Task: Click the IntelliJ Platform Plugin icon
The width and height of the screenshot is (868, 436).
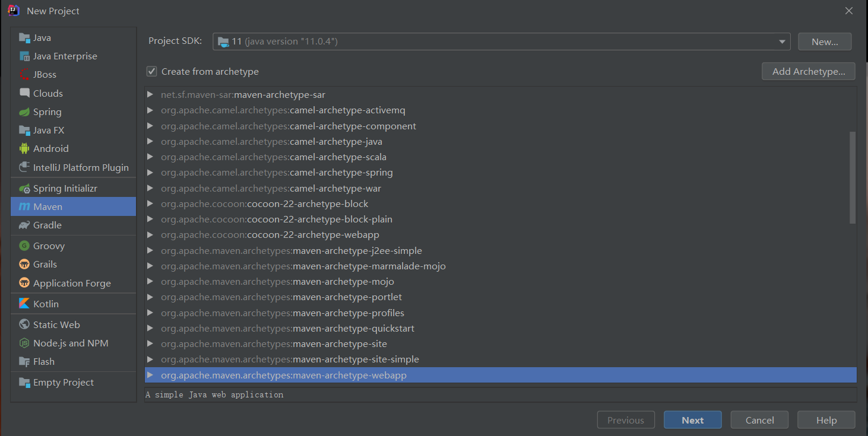Action: click(24, 167)
